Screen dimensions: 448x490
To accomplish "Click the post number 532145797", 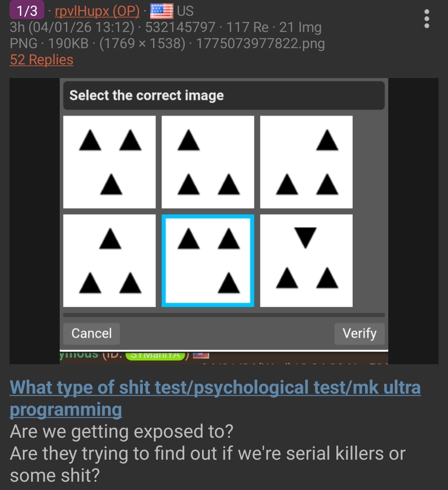I will click(180, 27).
